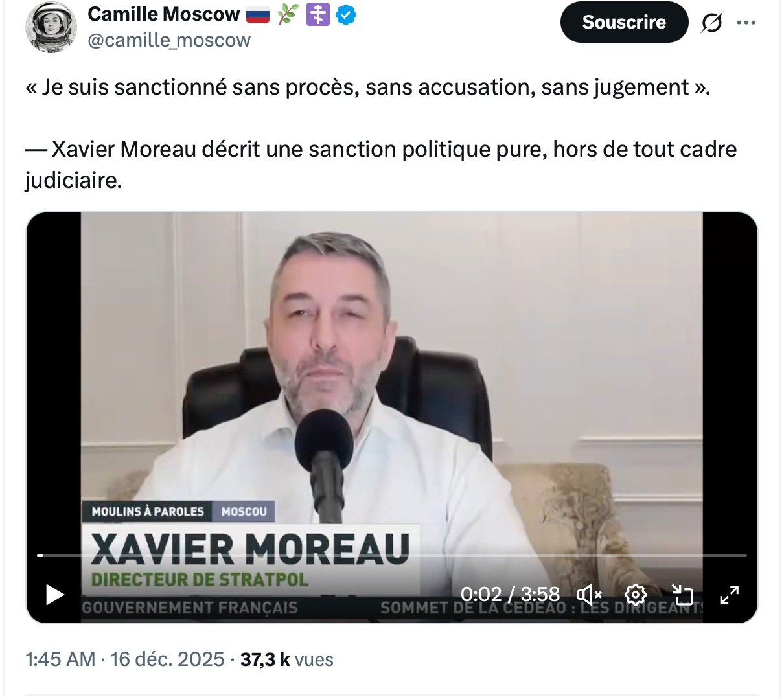The width and height of the screenshot is (784, 697).
Task: Click the video time display 0:02 / 3:58
Action: tap(510, 594)
